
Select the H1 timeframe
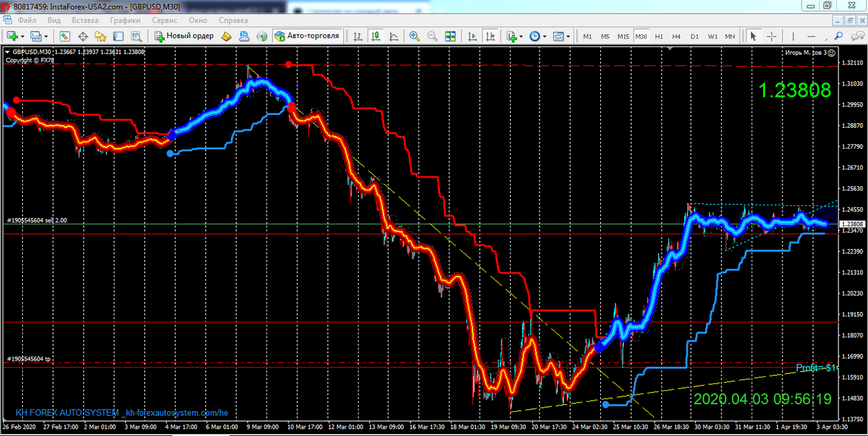pyautogui.click(x=659, y=36)
